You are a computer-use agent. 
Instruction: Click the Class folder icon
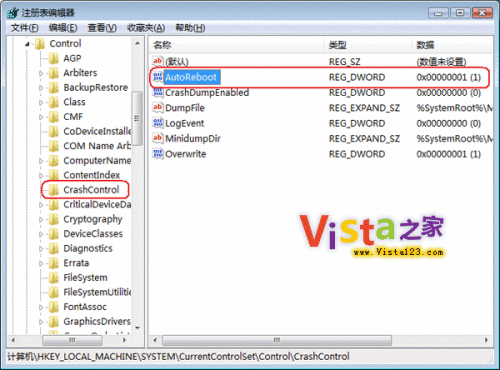[x=54, y=102]
